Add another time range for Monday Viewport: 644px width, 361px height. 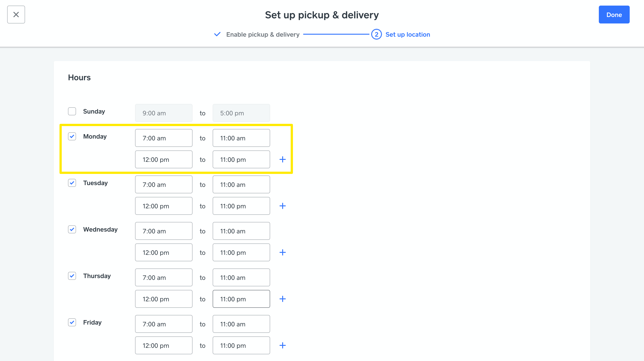pyautogui.click(x=282, y=159)
